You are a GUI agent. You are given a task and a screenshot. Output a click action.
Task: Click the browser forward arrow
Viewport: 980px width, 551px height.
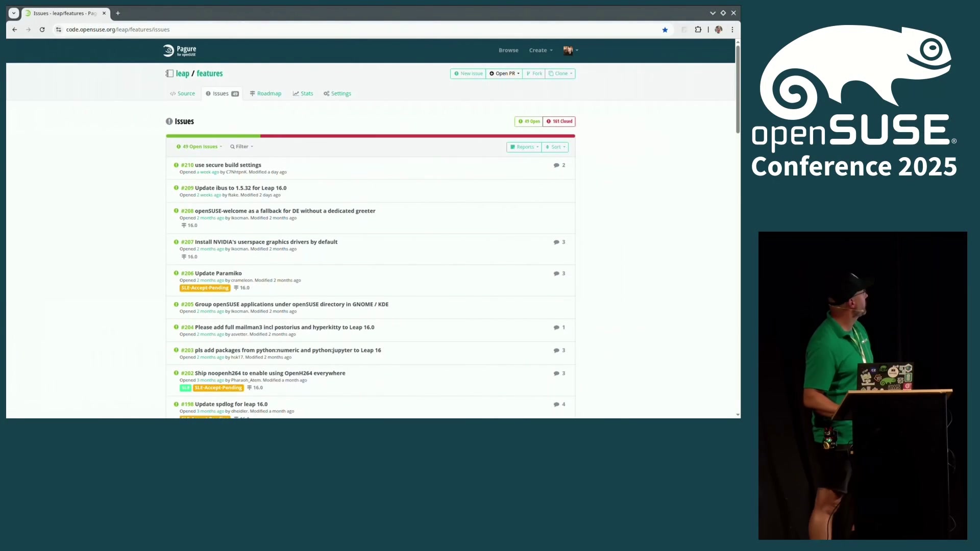[x=28, y=30]
